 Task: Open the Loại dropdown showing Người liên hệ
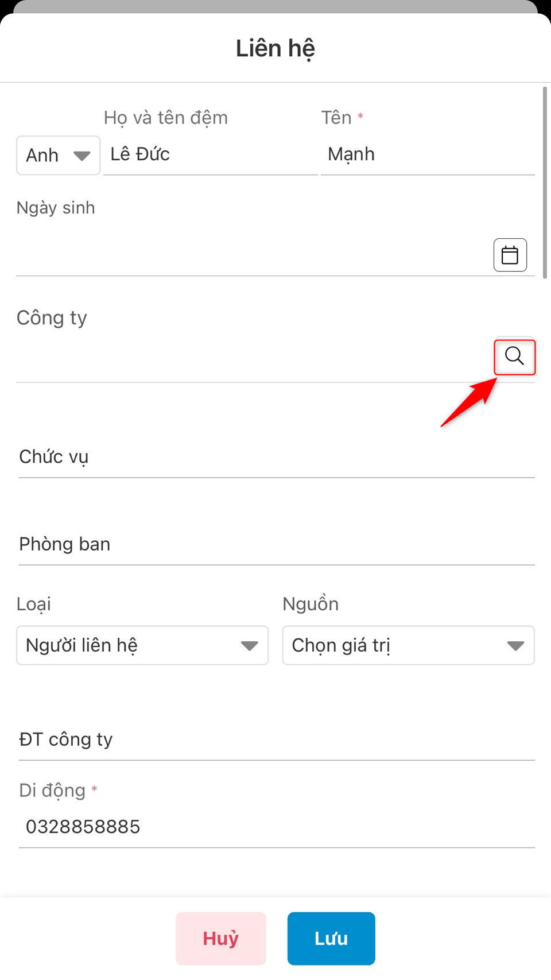point(142,645)
